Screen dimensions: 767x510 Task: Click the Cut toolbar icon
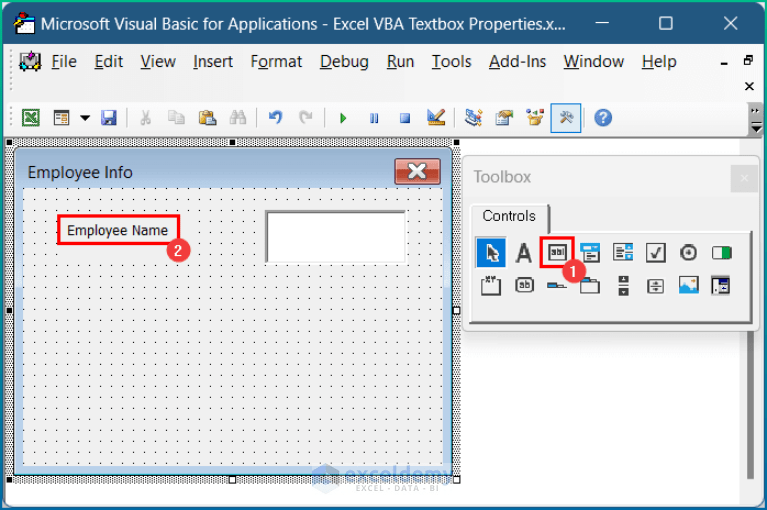pos(145,118)
